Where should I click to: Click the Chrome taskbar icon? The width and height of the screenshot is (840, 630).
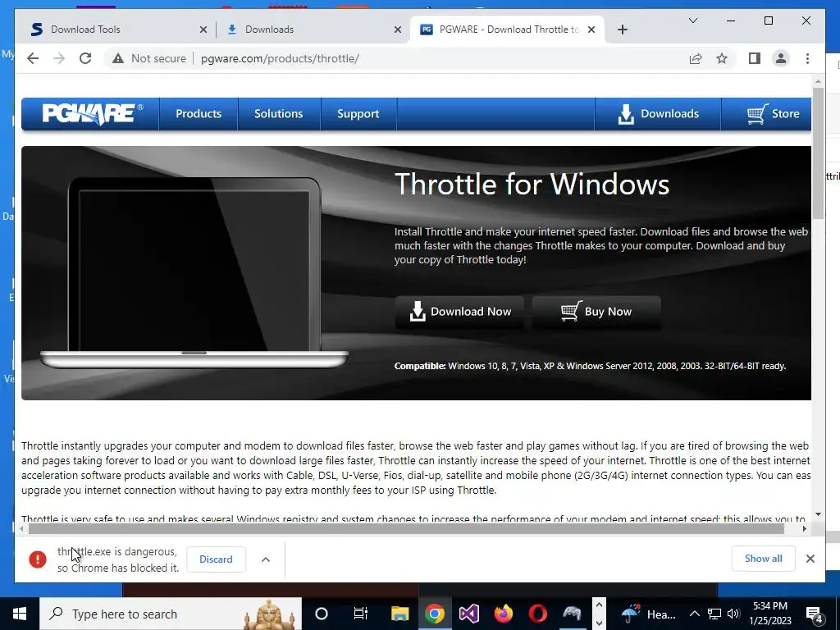pyautogui.click(x=435, y=614)
